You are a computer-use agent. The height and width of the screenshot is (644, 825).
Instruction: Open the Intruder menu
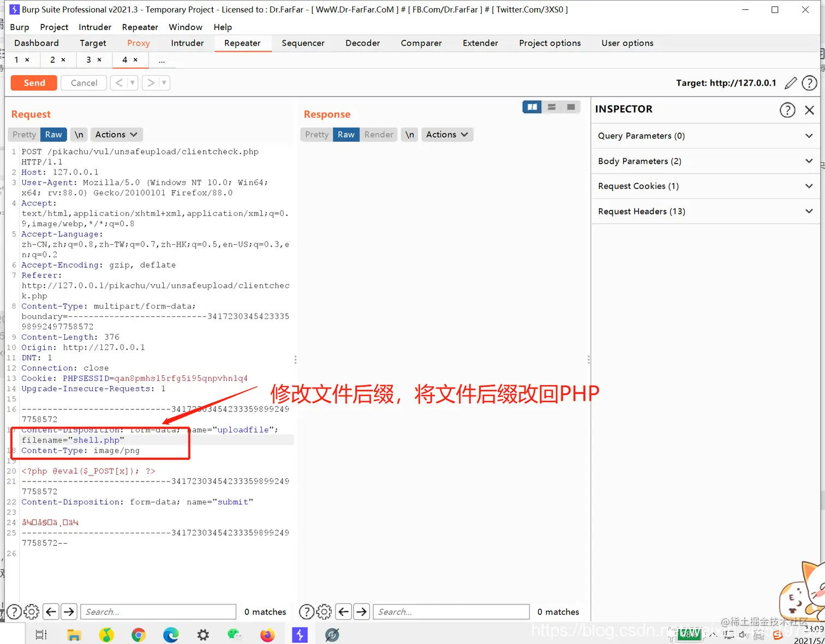(95, 27)
